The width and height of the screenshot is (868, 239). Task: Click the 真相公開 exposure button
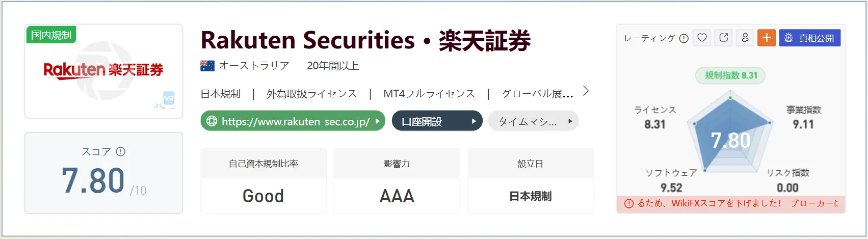810,38
